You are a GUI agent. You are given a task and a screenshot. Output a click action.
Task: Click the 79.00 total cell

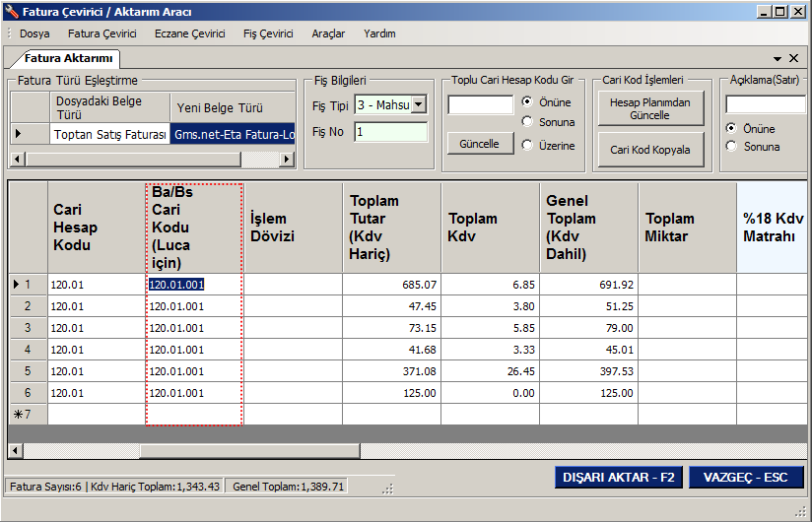point(589,328)
